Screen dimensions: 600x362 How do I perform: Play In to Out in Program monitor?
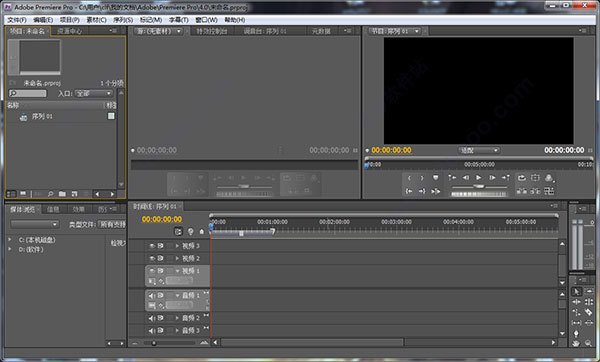(435, 191)
